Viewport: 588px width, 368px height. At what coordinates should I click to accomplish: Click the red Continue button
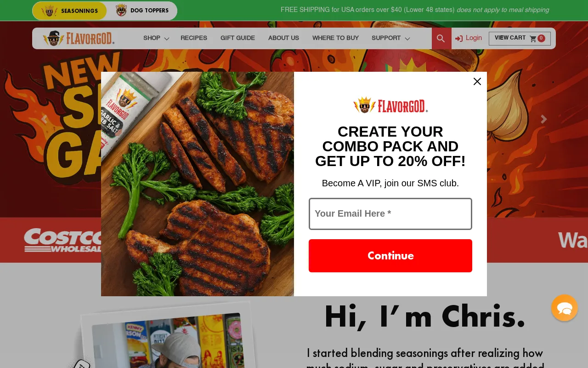390,256
